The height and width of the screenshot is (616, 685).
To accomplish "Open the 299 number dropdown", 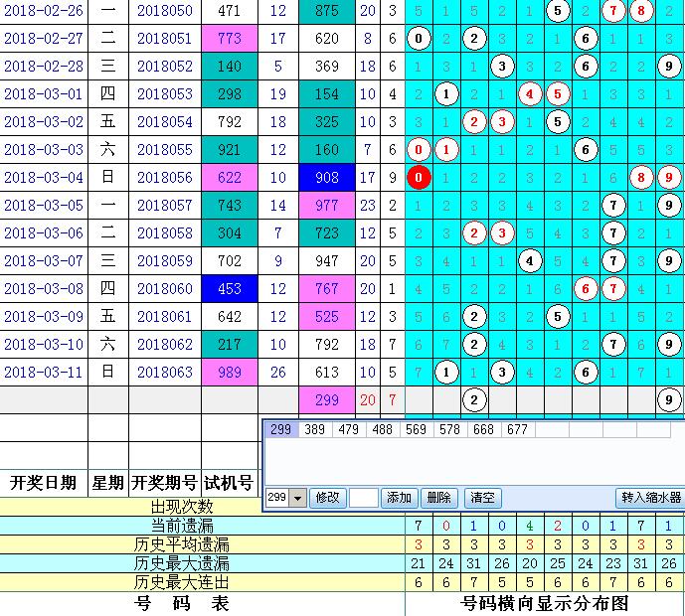I will (x=297, y=498).
